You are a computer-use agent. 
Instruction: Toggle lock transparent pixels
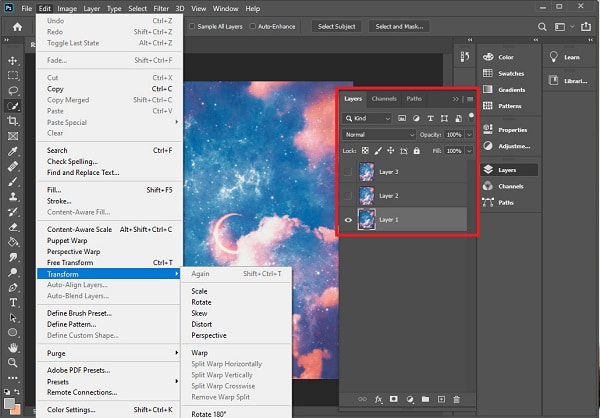point(365,151)
